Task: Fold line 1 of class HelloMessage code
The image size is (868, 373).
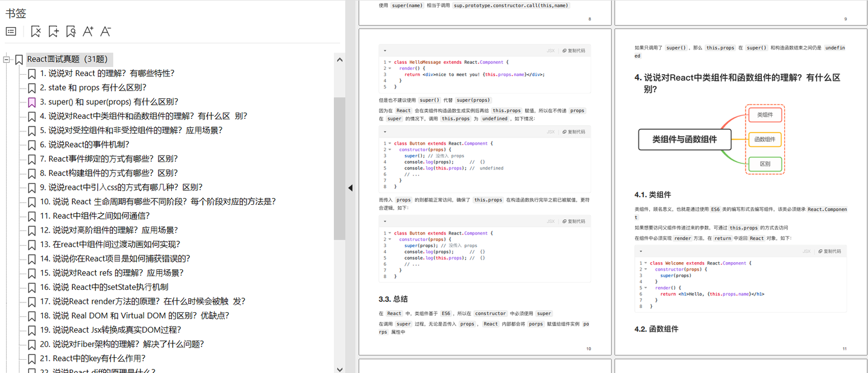Action: tap(389, 62)
